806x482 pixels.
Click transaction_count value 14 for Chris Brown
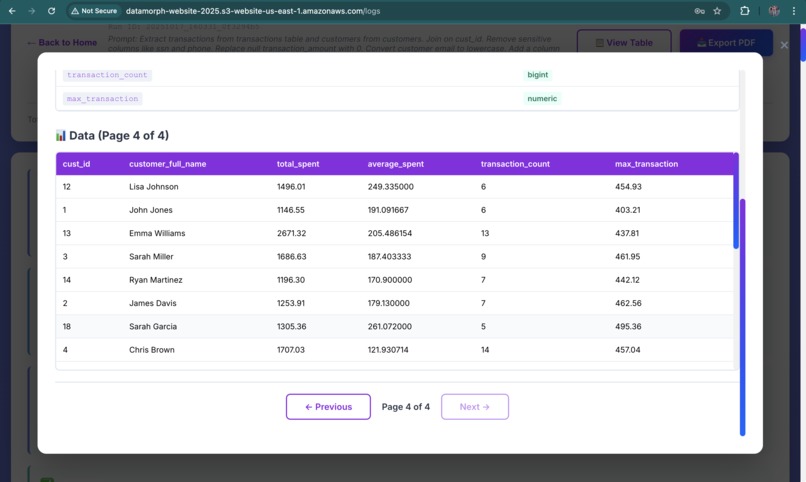[485, 349]
